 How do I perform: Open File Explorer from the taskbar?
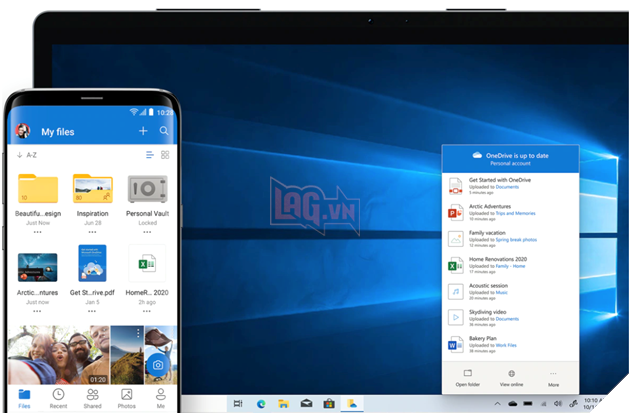pyautogui.click(x=284, y=404)
